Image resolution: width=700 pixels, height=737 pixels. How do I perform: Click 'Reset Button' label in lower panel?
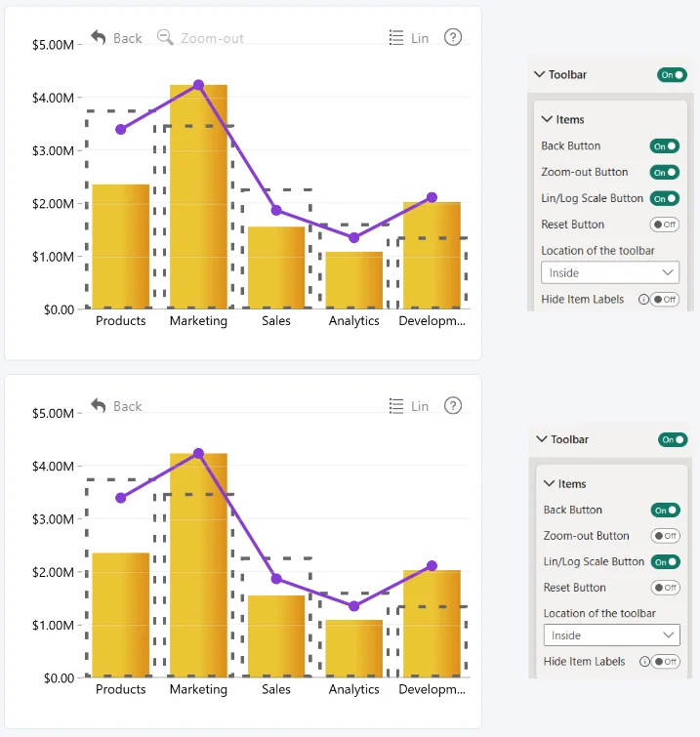point(574,588)
